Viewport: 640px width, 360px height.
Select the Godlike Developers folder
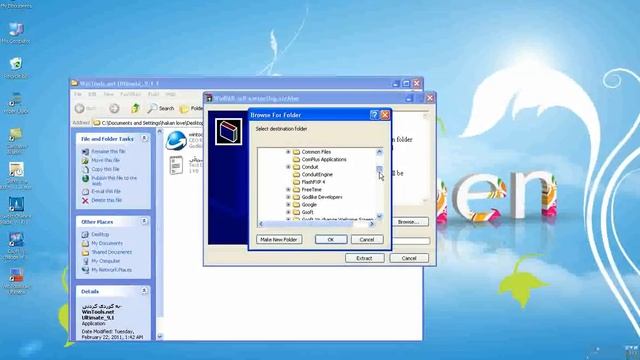tap(322, 197)
